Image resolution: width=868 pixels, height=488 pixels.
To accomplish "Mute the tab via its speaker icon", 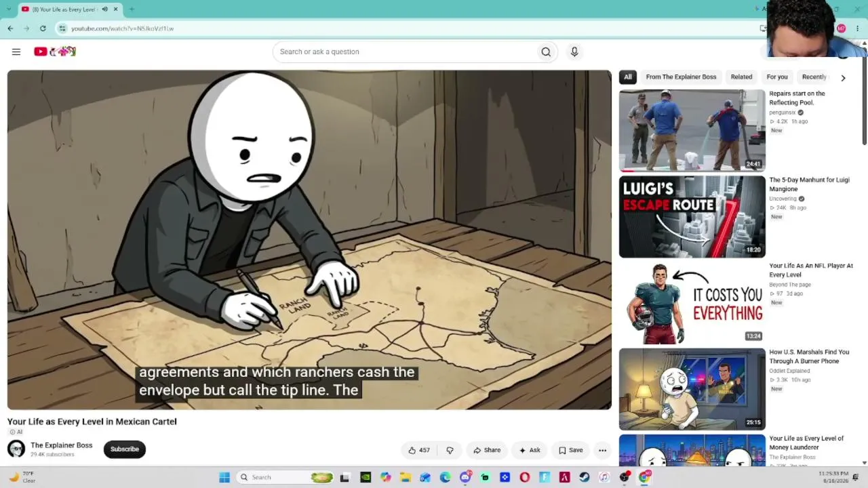I will (x=104, y=9).
